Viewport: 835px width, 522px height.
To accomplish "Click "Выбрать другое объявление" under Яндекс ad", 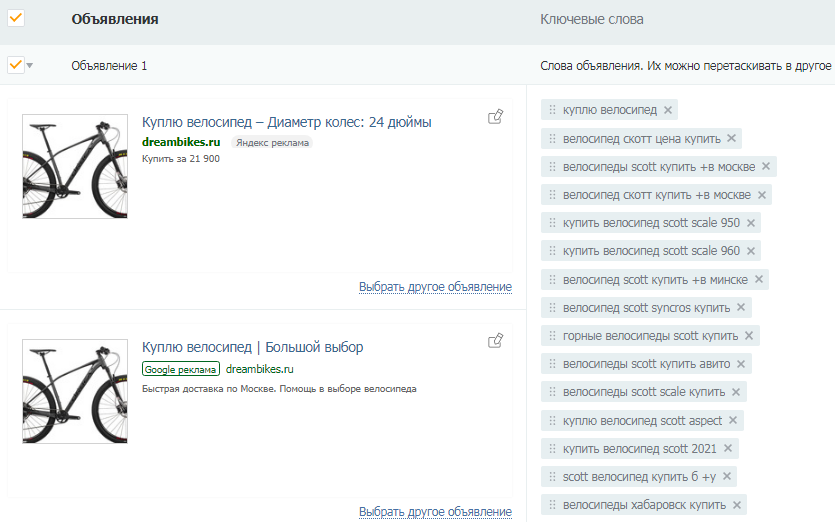I will tap(435, 287).
